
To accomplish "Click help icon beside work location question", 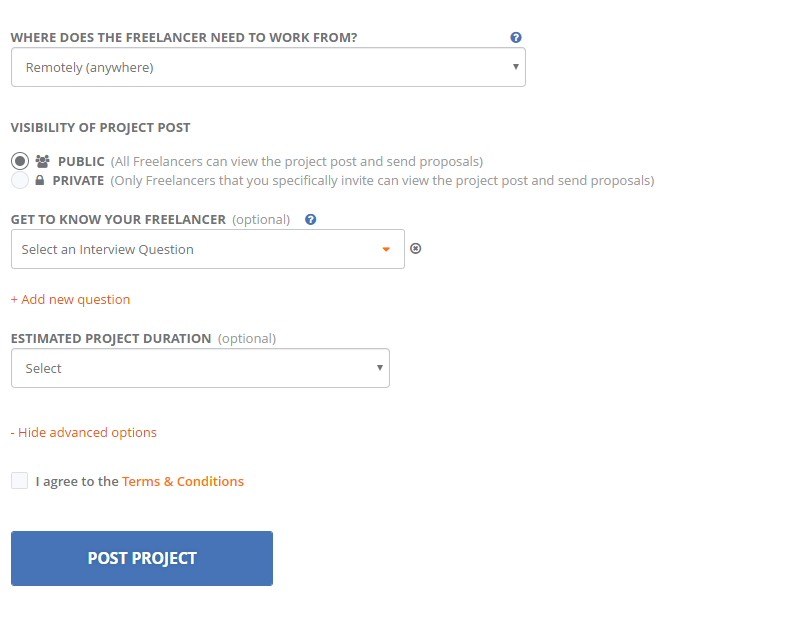I will coord(516,37).
